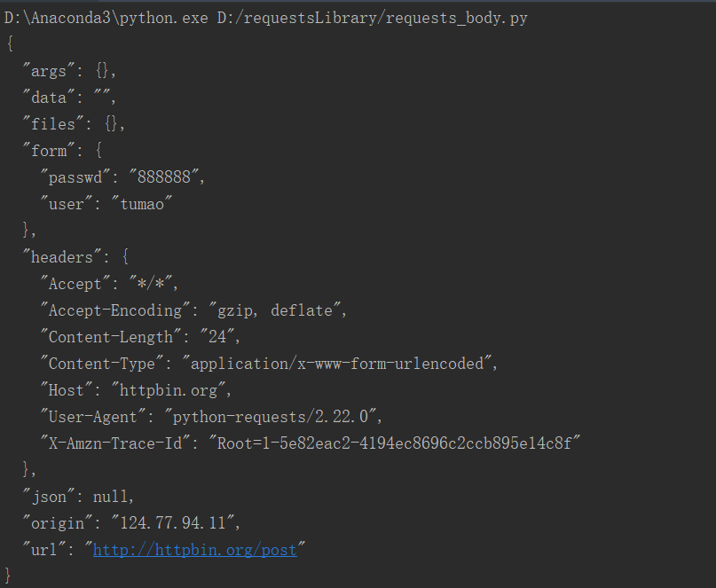This screenshot has height=588, width=716.
Task: Click the "form" key in output
Action: (49, 151)
